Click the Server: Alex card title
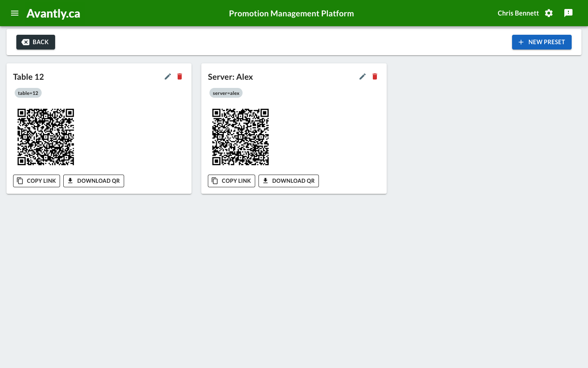The height and width of the screenshot is (368, 588). point(230,77)
